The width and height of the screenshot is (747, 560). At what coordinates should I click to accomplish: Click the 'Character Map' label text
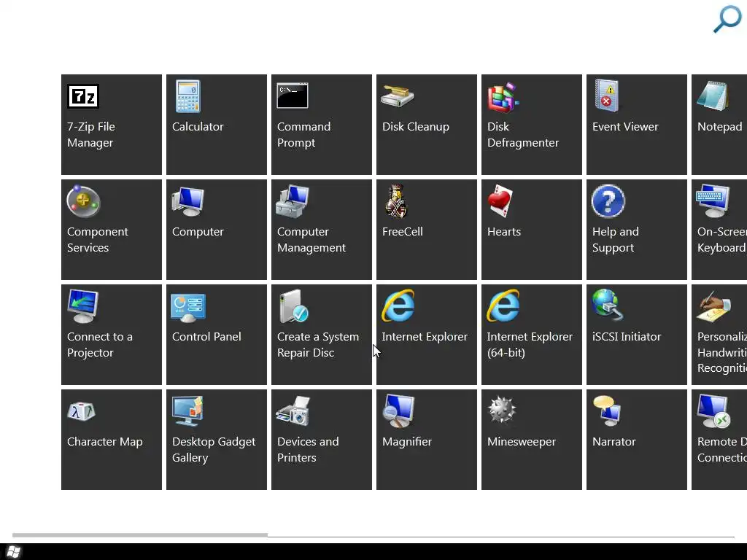pyautogui.click(x=104, y=442)
